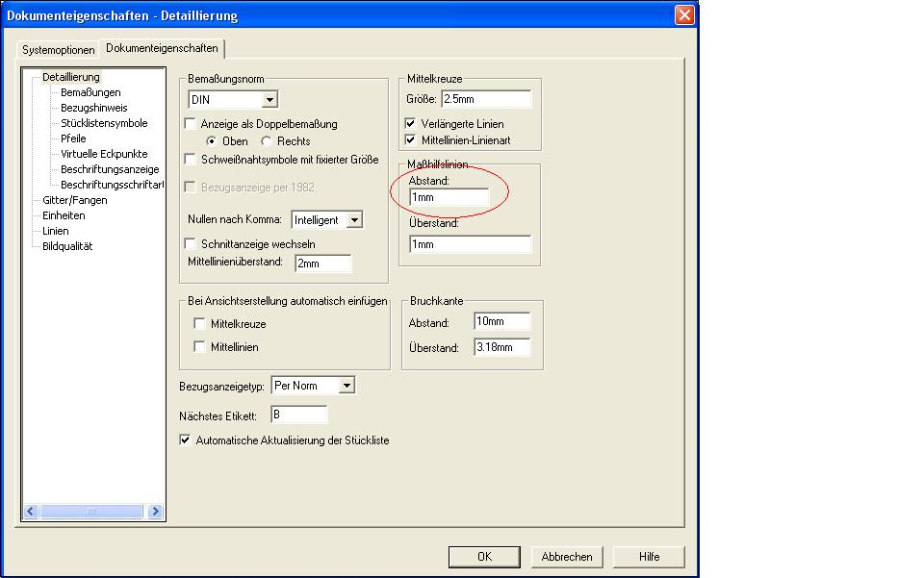Click the Maßhilfslinien Abstand field

[449, 197]
